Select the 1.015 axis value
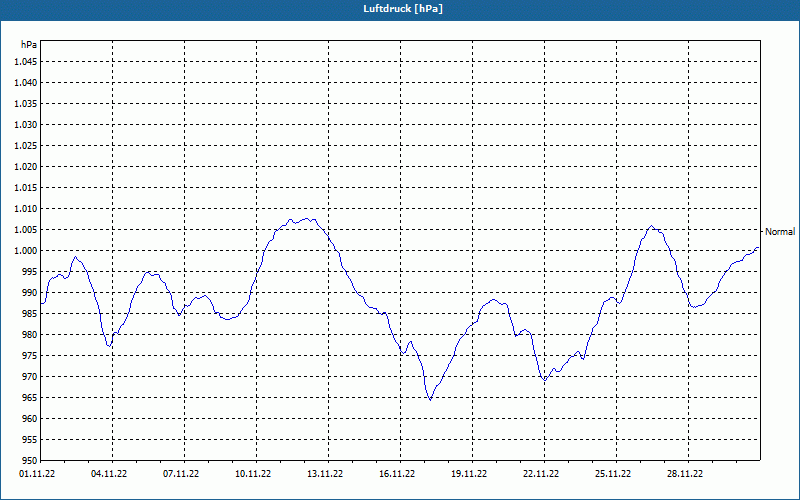Screen dimensions: 800x500 click(x=26, y=188)
